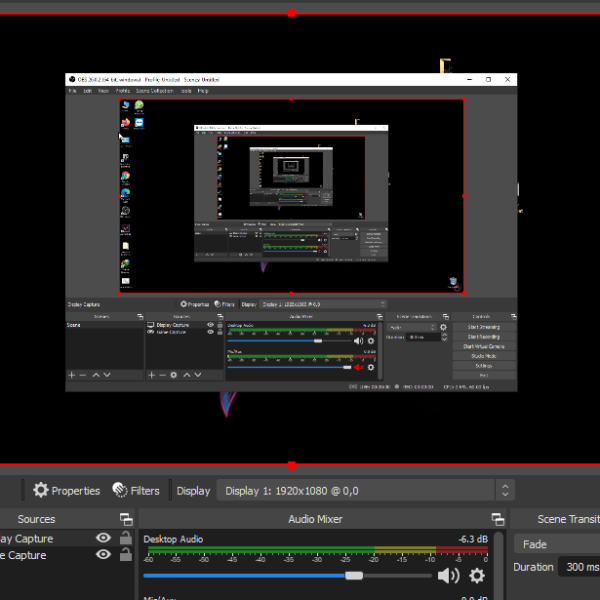Open the Fade transition dropdown
This screenshot has width=600, height=600.
tap(557, 544)
